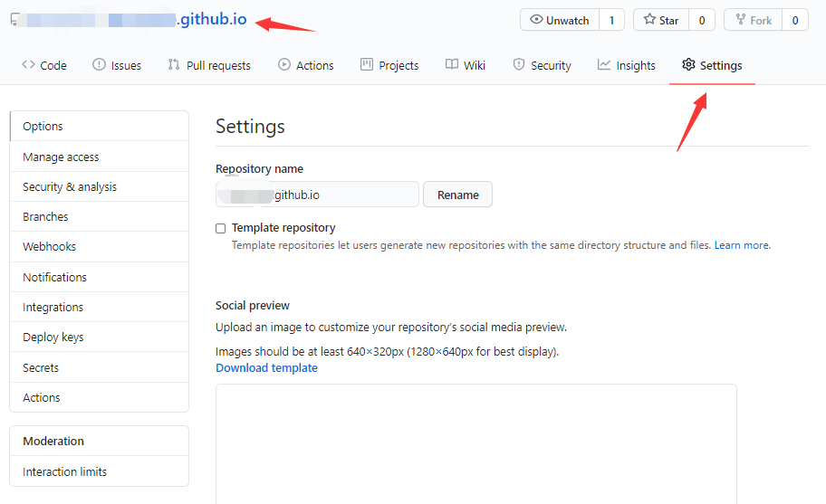The image size is (826, 504).
Task: Switch to the Security tab label
Action: tap(551, 66)
